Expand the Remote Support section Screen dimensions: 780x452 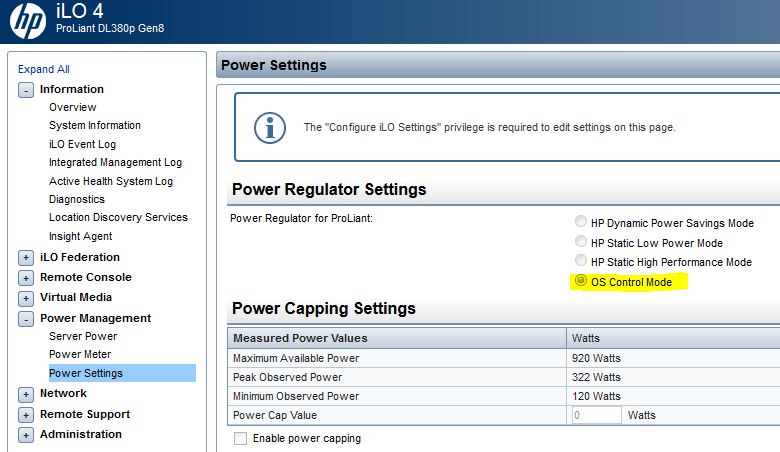[26, 415]
